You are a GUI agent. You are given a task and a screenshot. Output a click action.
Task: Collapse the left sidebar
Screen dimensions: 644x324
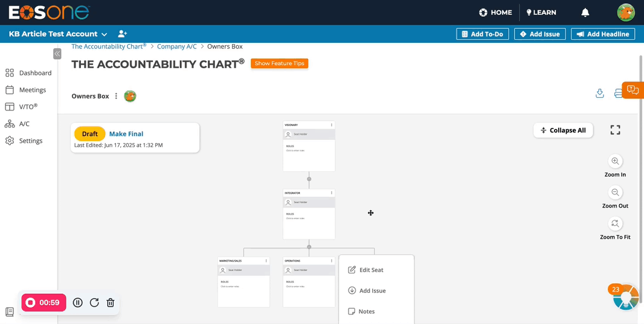(57, 54)
